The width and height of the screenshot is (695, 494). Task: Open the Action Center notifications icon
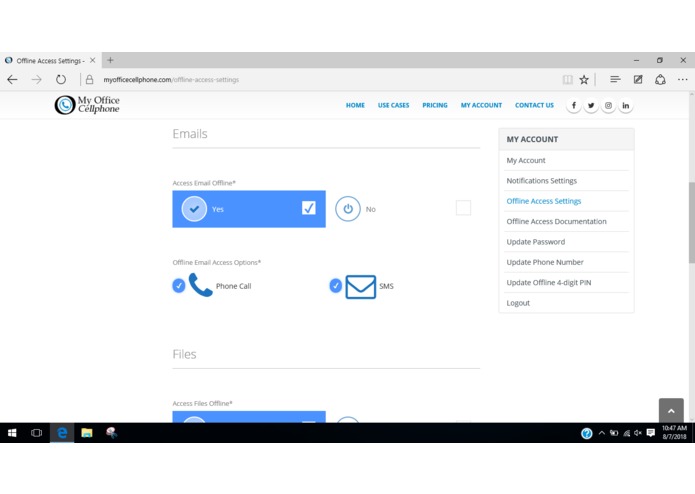[651, 433]
